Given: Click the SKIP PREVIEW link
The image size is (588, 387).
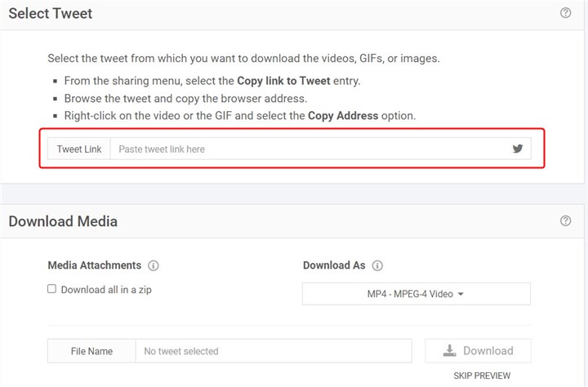Looking at the screenshot, I should [x=482, y=376].
